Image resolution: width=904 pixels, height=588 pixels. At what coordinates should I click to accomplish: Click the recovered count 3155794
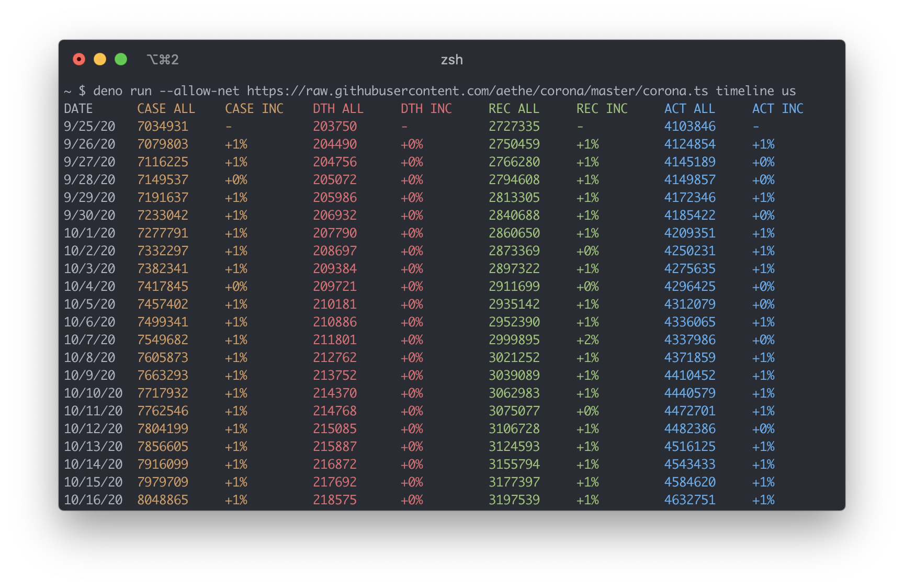(x=514, y=465)
